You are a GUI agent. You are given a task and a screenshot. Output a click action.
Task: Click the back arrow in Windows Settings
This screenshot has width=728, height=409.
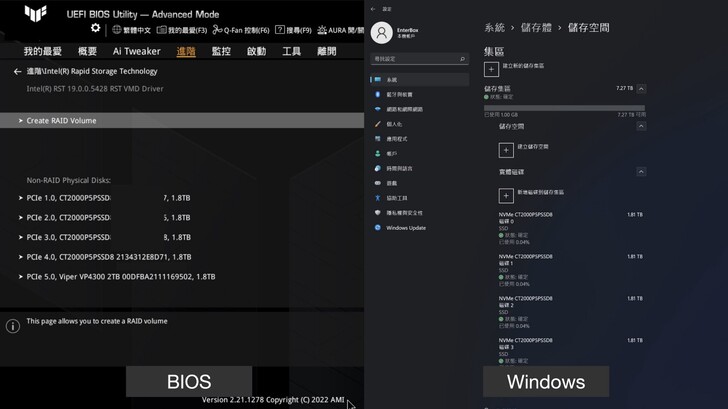coord(373,9)
